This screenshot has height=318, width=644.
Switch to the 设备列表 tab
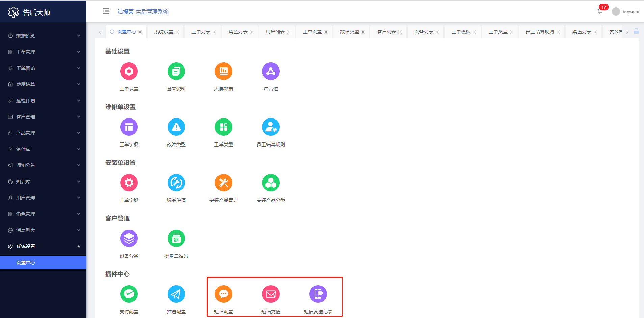pyautogui.click(x=423, y=32)
